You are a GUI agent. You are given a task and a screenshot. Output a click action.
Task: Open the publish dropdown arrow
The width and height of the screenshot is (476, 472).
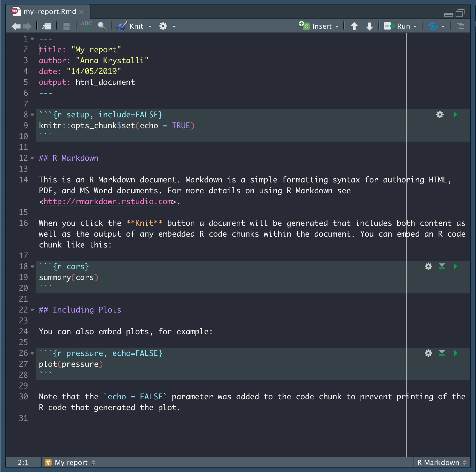coord(443,27)
